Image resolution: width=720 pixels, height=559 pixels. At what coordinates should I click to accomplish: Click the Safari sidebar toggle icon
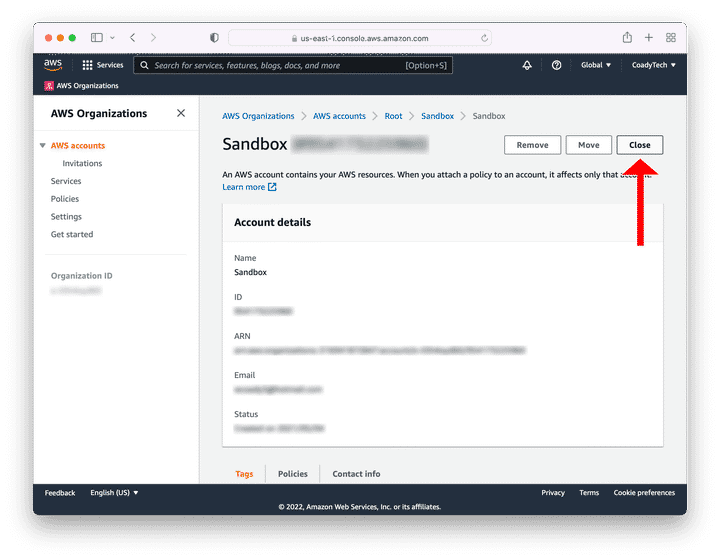click(x=96, y=38)
